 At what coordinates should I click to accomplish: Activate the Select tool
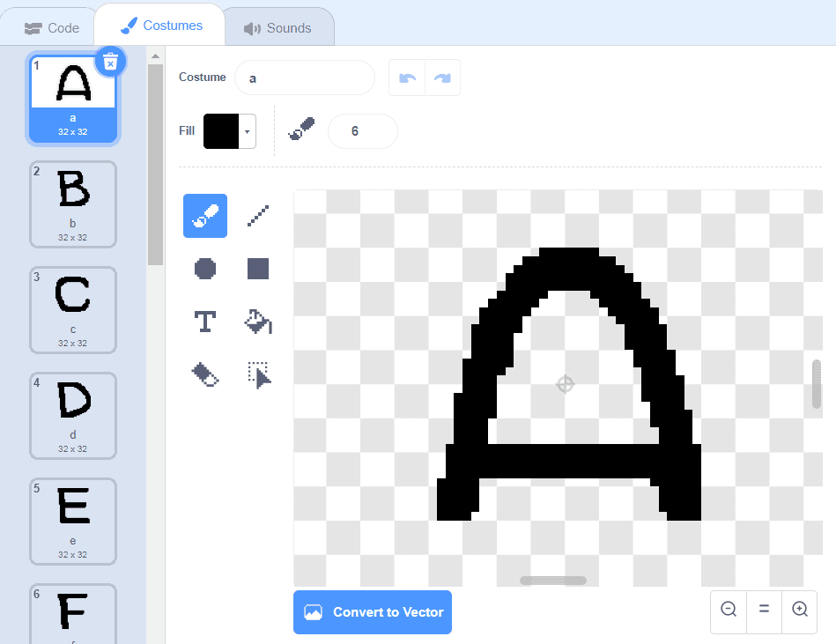pyautogui.click(x=257, y=374)
